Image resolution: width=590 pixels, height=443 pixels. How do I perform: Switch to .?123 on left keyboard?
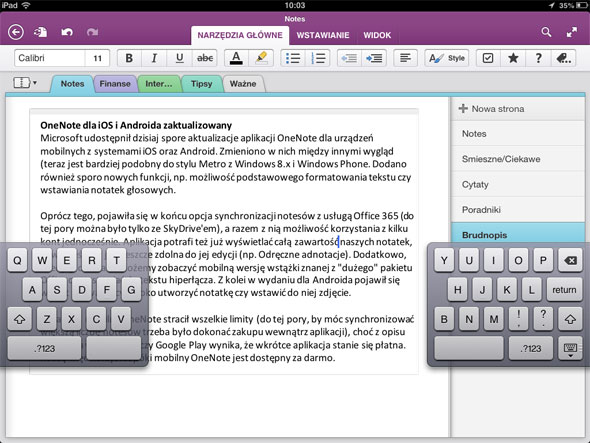44,349
